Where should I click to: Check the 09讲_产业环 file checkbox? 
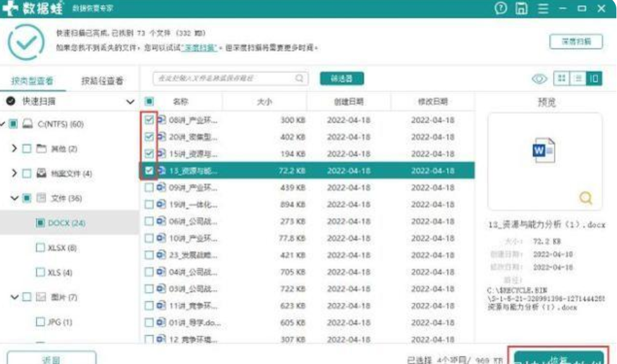[x=149, y=188]
